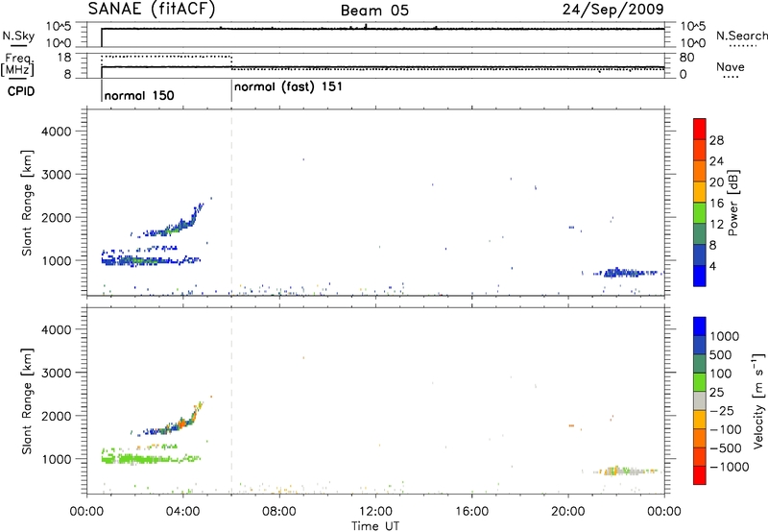Click the CPID row label
This screenshot has height=532, width=768.
click(x=21, y=91)
